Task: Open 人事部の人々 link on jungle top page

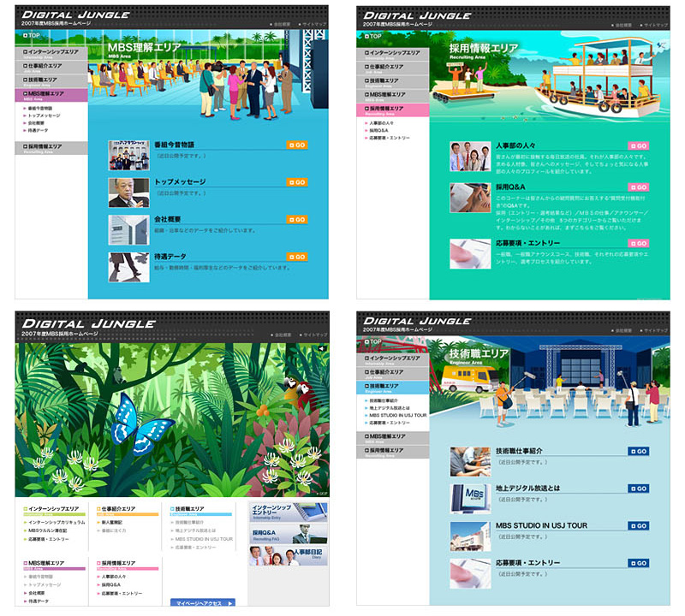Action: [x=113, y=577]
